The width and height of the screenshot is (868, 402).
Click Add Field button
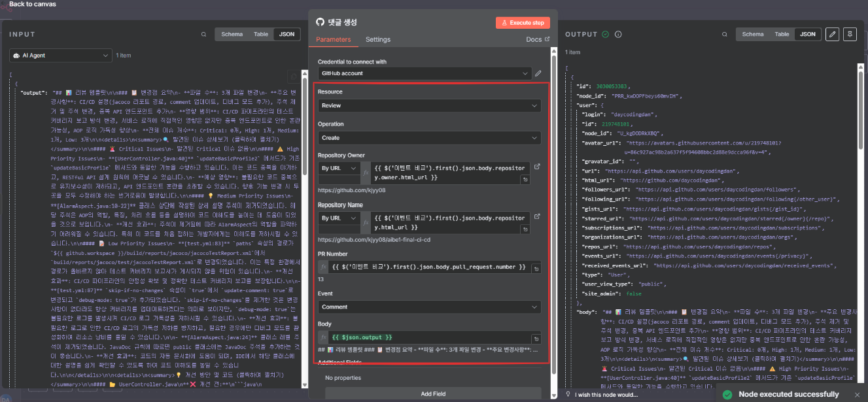433,394
